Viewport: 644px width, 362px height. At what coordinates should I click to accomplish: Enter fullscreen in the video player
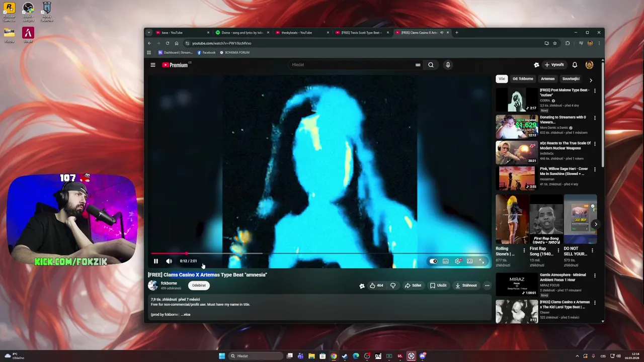click(x=481, y=261)
